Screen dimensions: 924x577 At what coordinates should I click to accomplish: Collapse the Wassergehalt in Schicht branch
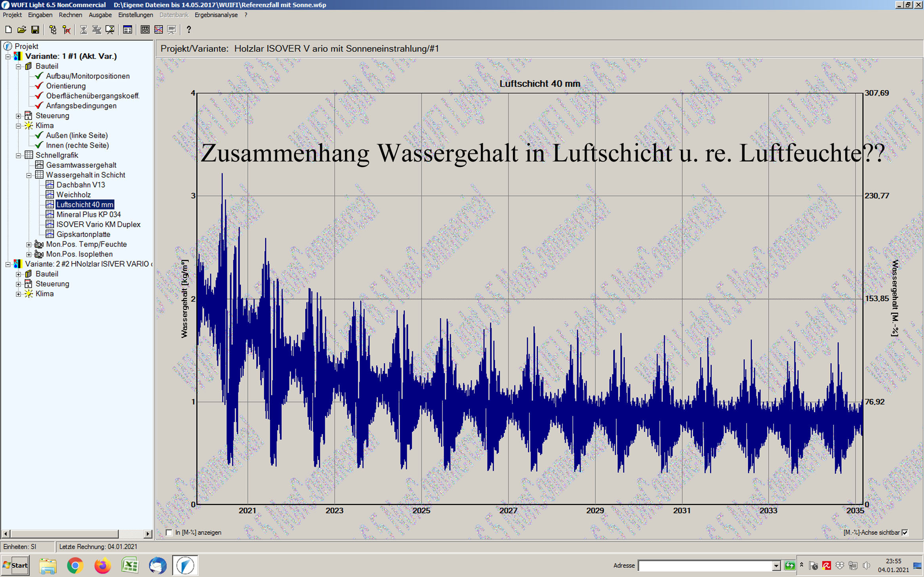tap(29, 175)
